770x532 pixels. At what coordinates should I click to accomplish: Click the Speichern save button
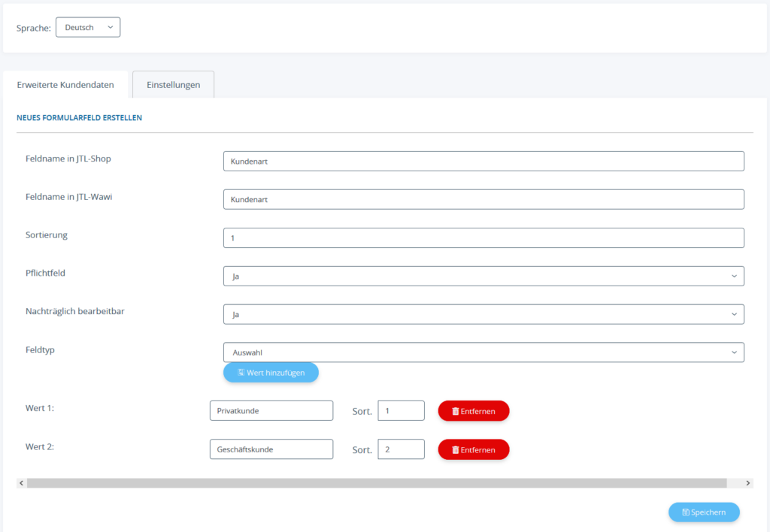coord(704,512)
